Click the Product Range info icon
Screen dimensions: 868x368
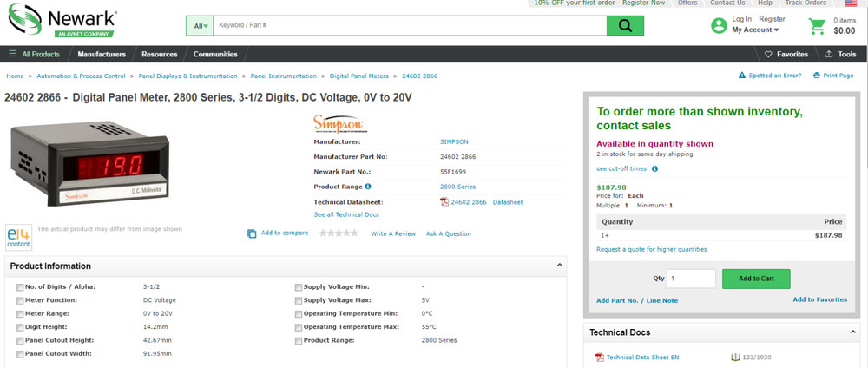368,187
